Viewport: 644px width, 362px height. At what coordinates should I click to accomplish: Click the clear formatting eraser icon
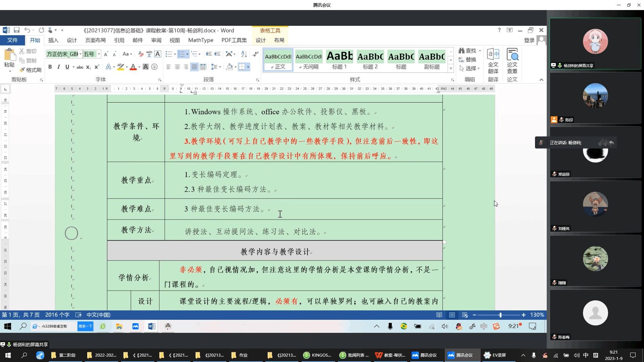(x=141, y=54)
